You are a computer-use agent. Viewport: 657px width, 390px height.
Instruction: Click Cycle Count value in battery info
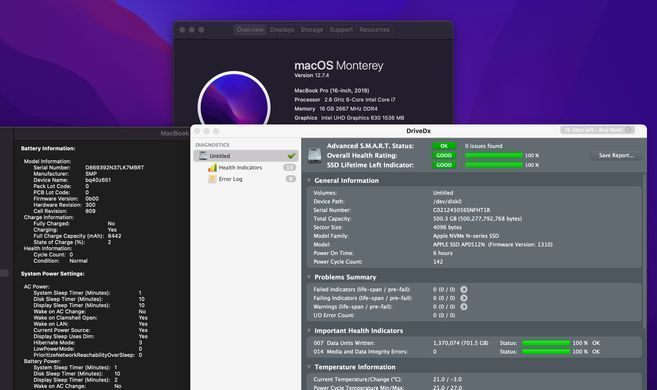tap(71, 255)
